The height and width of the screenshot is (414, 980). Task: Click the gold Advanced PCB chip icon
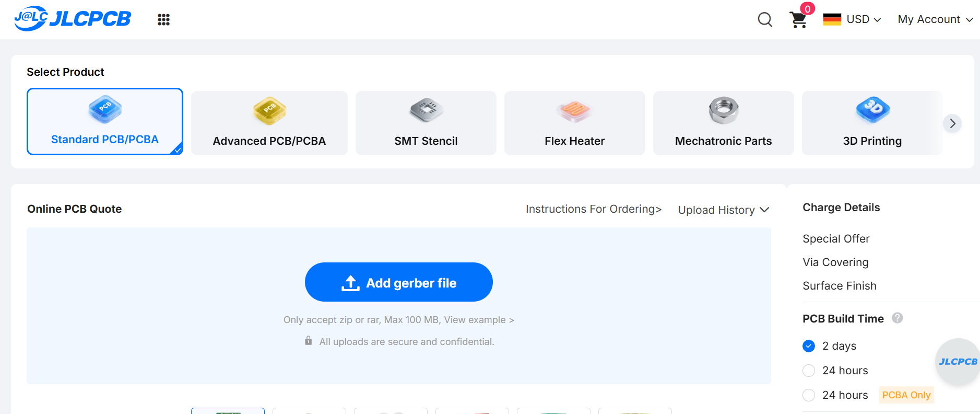coord(269,111)
